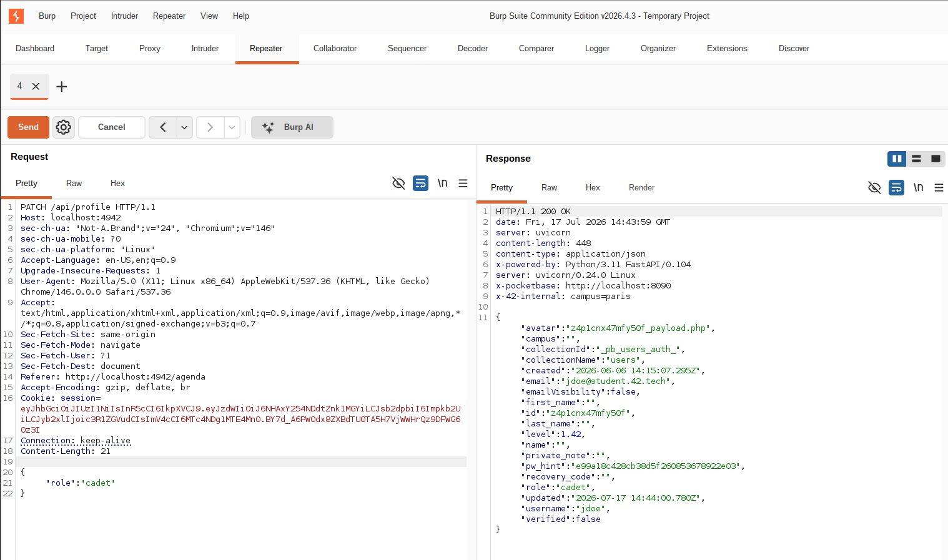Toggle word wrap in Request panel
The image size is (948, 560).
point(420,183)
